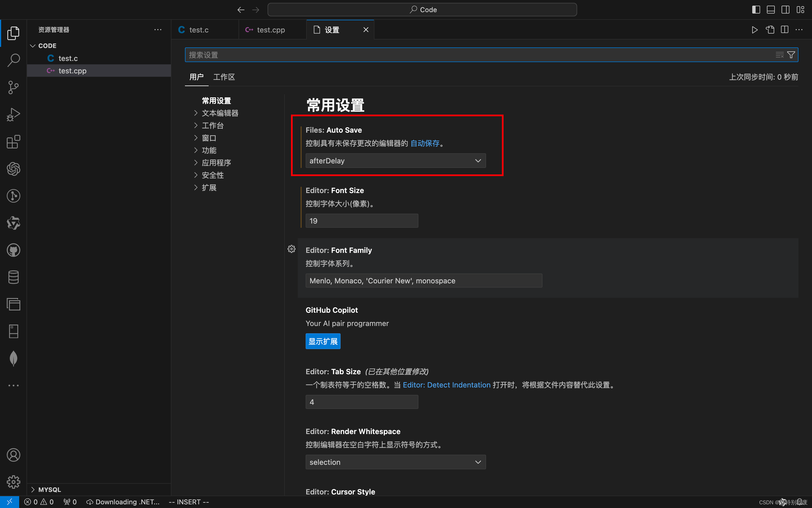Toggle primary sidebar visibility
Image resolution: width=812 pixels, height=508 pixels.
[x=756, y=10]
